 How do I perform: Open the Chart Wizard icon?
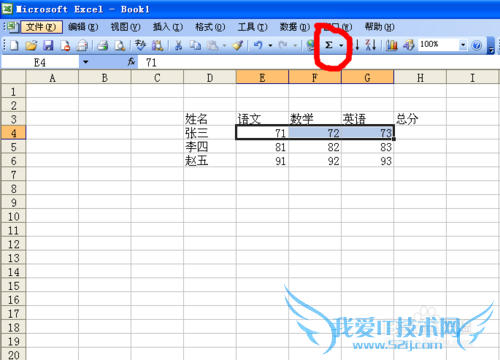click(392, 45)
